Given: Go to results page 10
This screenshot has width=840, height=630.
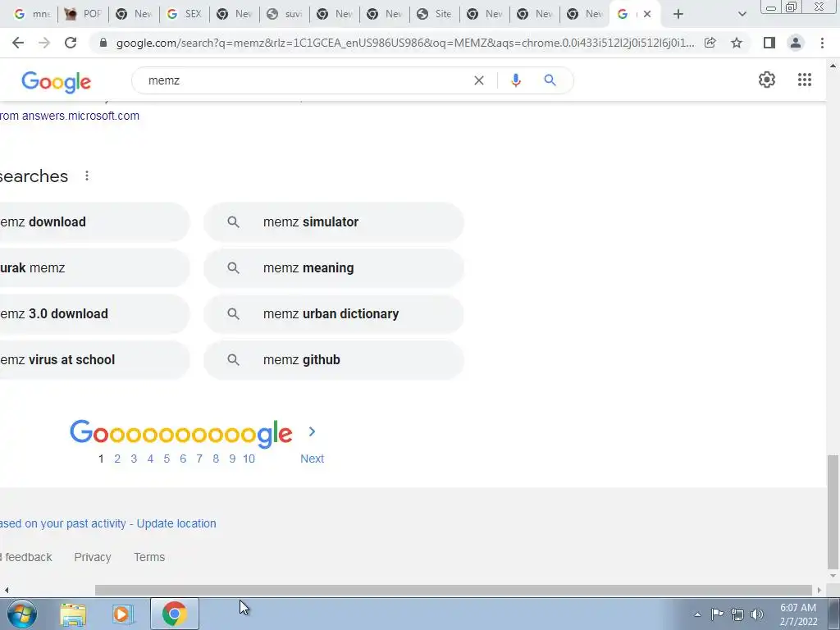Looking at the screenshot, I should pos(249,459).
